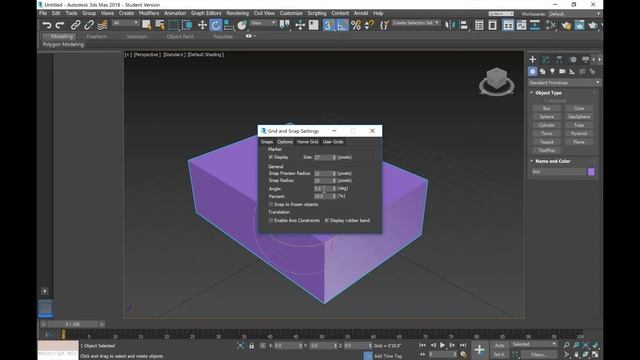Open the Graph Editors menu
Viewport: 640px width, 360px height.
coord(206,13)
